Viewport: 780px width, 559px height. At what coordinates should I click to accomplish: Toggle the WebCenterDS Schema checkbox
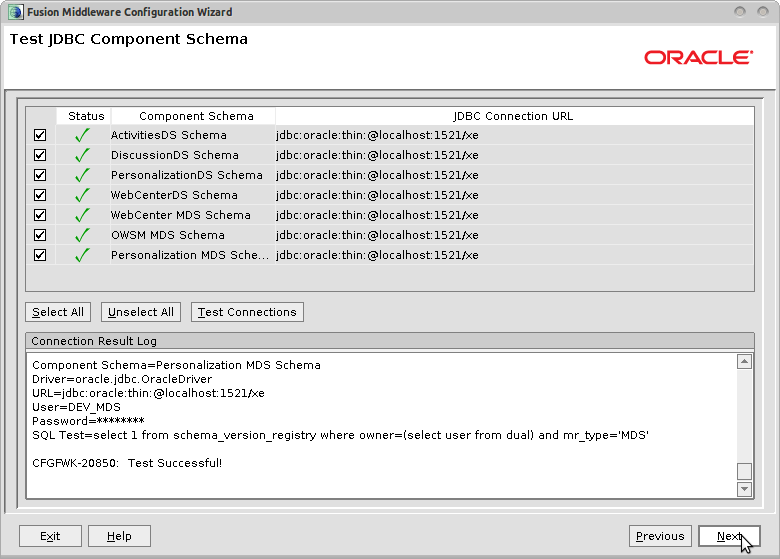(x=40, y=195)
